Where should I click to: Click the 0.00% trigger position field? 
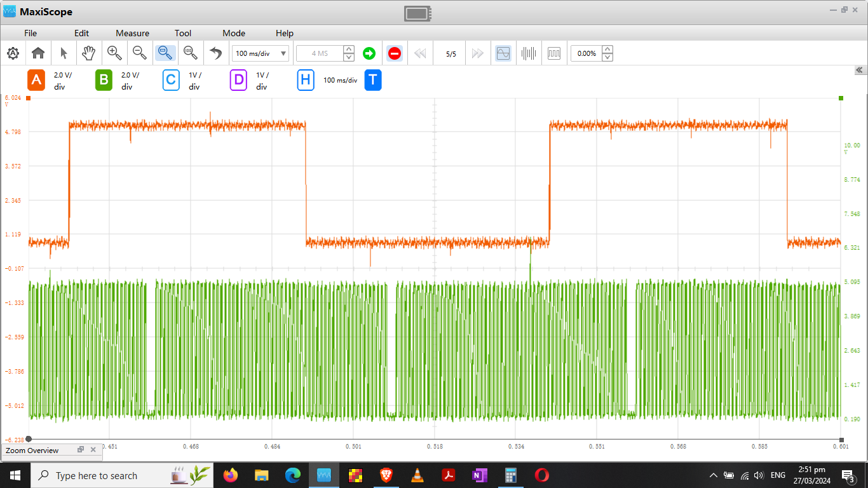tap(586, 53)
